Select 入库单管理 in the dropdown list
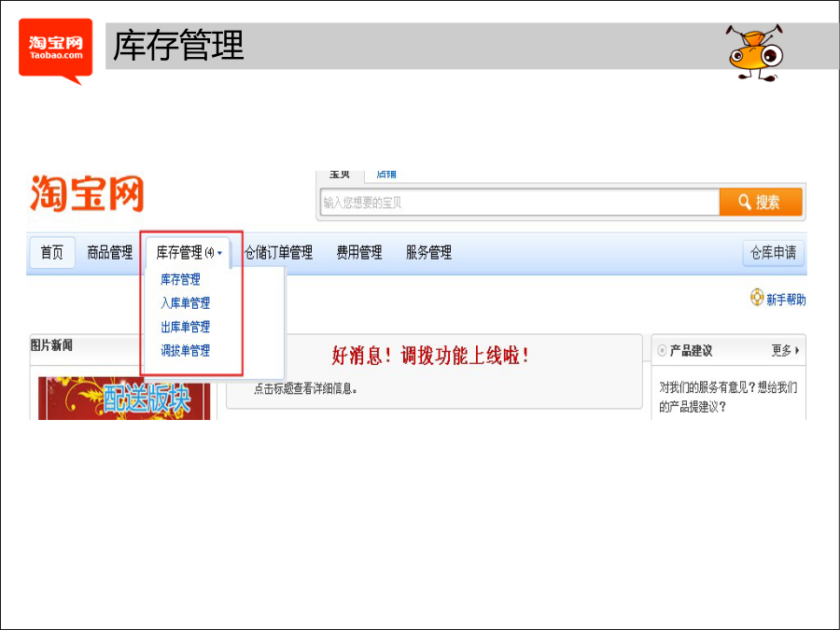 pos(186,303)
